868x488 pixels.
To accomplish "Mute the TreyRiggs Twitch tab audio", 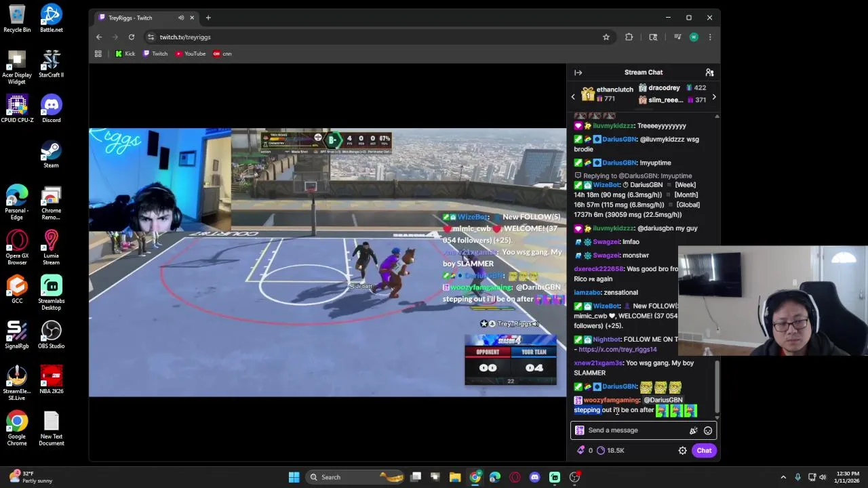I will coord(181,18).
